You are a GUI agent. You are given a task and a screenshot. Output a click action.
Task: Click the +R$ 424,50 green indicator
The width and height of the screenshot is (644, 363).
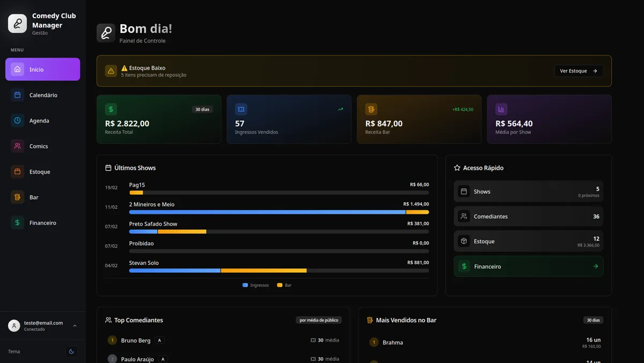[463, 110]
